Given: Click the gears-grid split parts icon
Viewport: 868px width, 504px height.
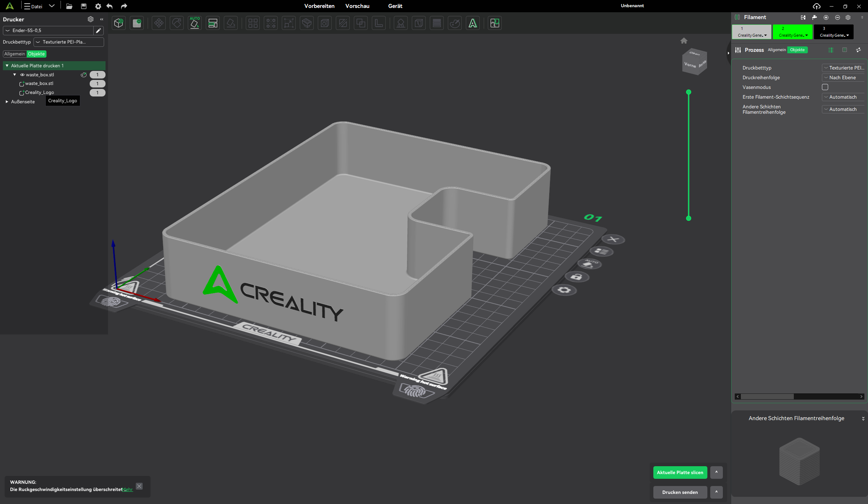Looking at the screenshot, I should tap(271, 23).
